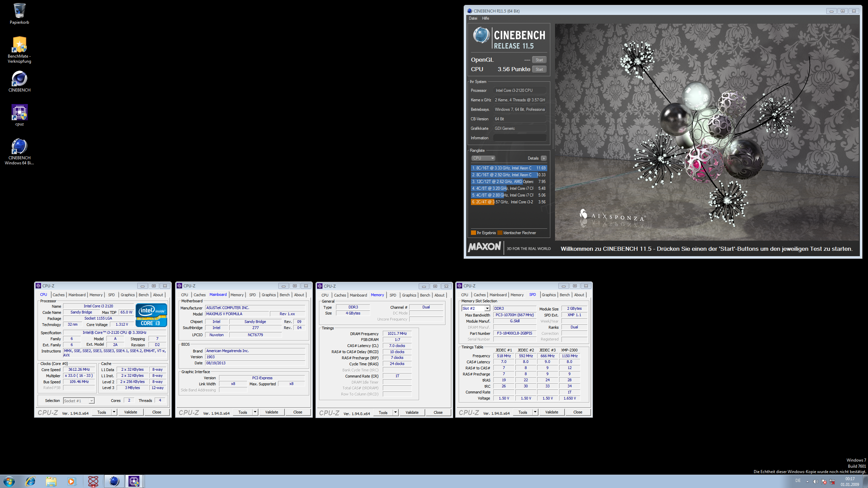
Task: Click DE language indicator in taskbar
Action: pyautogui.click(x=798, y=481)
